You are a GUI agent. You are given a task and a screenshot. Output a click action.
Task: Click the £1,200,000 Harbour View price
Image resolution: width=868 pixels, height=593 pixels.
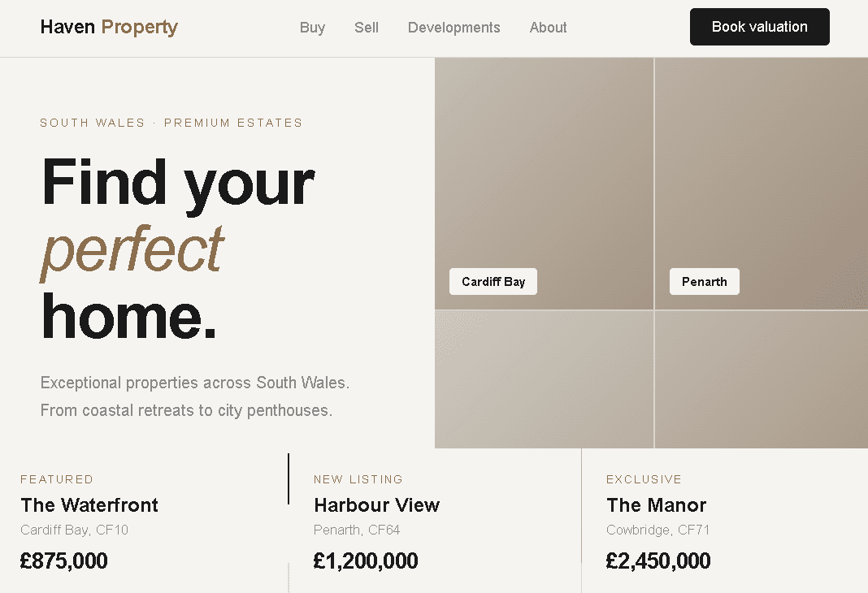pos(366,561)
